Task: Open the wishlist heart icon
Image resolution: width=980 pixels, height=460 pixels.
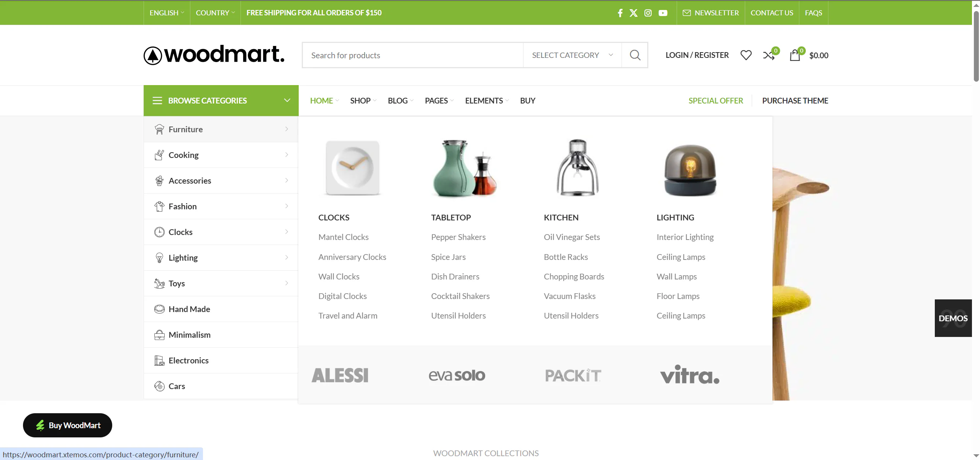Action: click(746, 55)
